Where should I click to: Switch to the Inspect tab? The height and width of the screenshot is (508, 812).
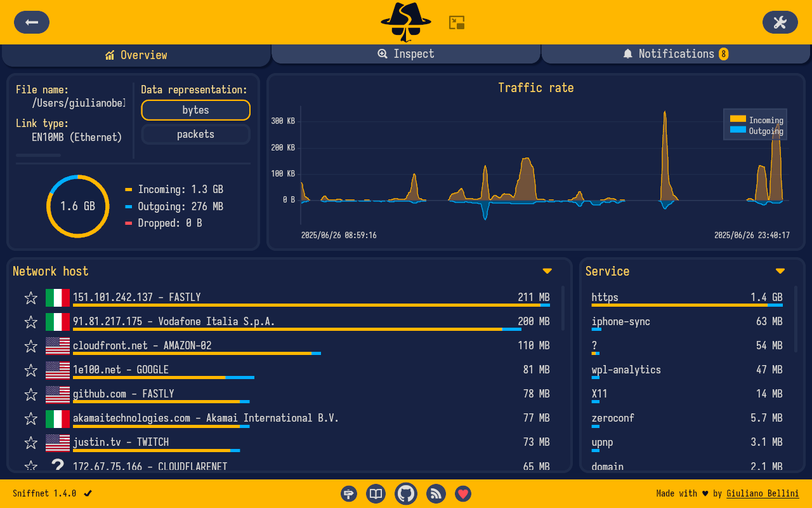405,54
